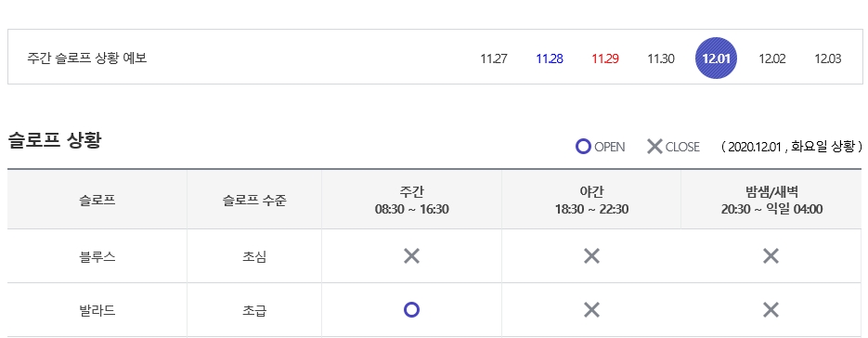The width and height of the screenshot is (868, 338).
Task: Click the 밤샘/새벽 column header
Action: [x=771, y=200]
